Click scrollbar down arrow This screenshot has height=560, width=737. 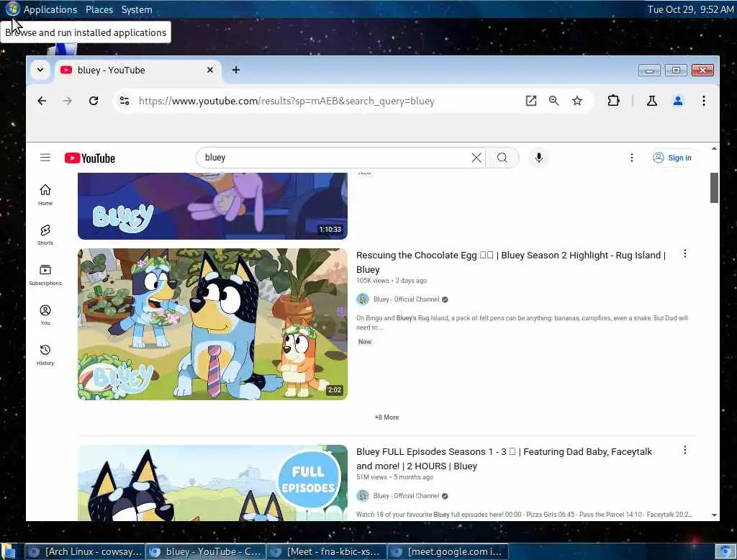[714, 515]
